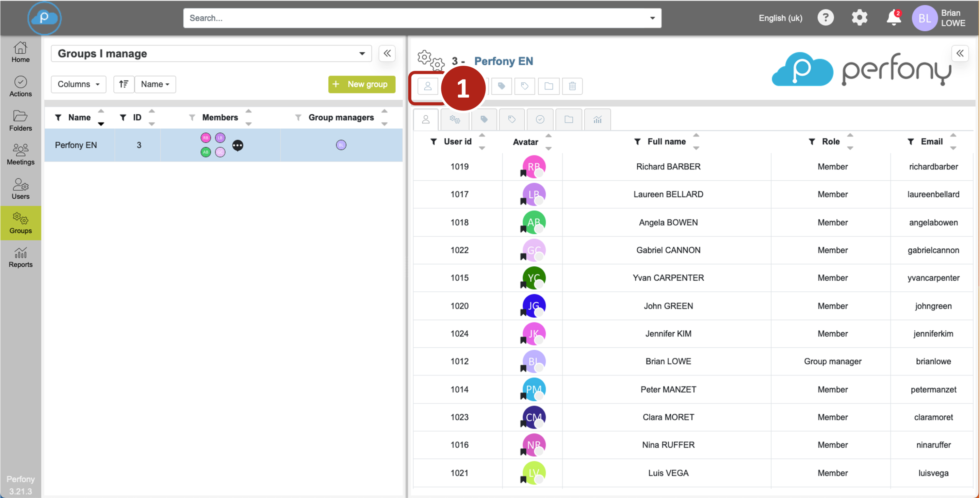Click the folder icon in group toolbar
This screenshot has width=980, height=498.
(x=548, y=86)
